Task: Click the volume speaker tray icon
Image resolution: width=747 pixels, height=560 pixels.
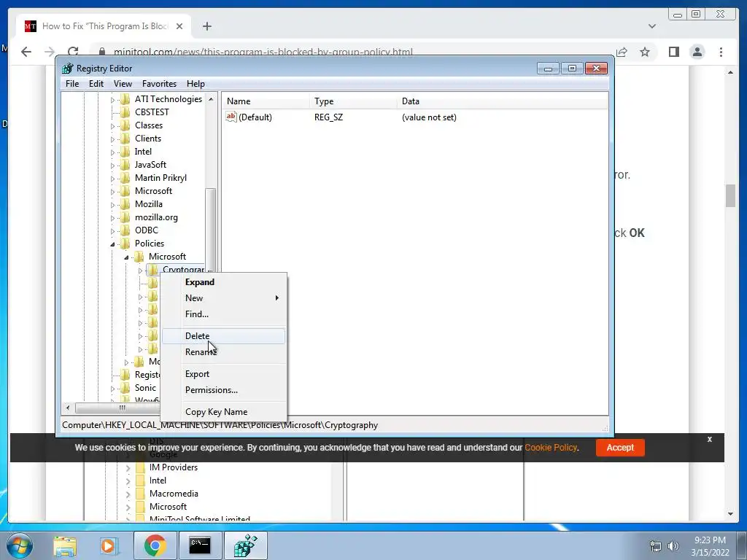Action: coord(673,546)
